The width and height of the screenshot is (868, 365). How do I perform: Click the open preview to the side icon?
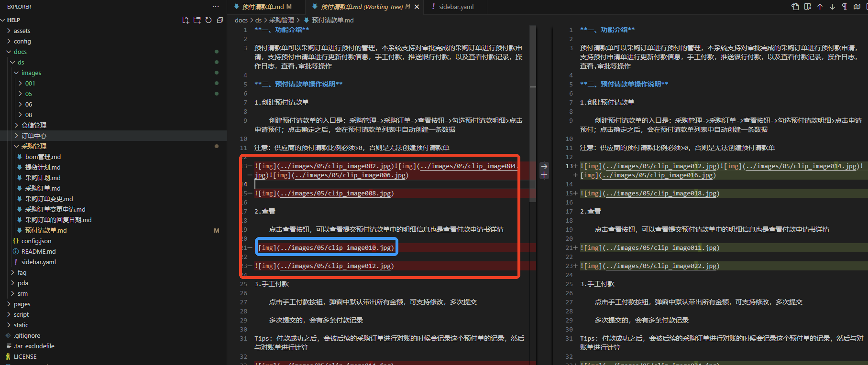808,7
